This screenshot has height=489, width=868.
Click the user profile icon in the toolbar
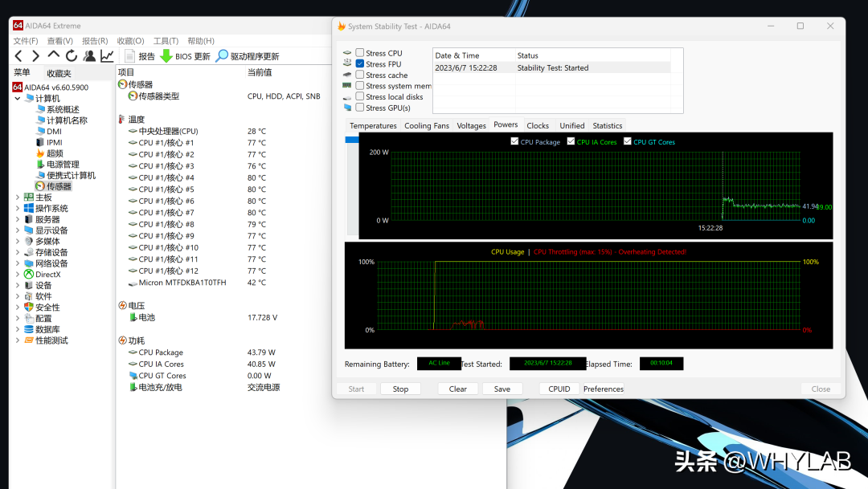89,56
